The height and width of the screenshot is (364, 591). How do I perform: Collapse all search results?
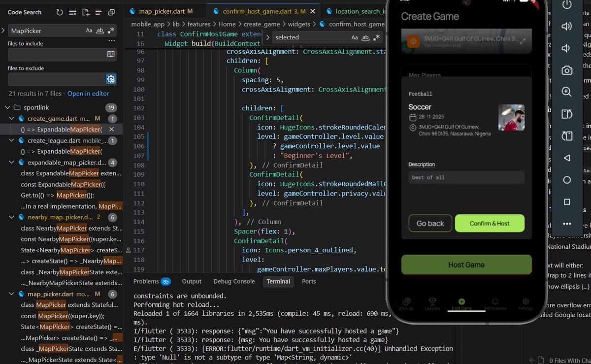(x=98, y=12)
